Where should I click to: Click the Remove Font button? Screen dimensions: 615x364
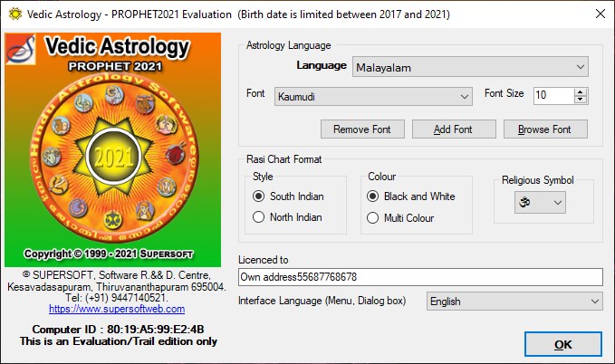click(x=362, y=129)
